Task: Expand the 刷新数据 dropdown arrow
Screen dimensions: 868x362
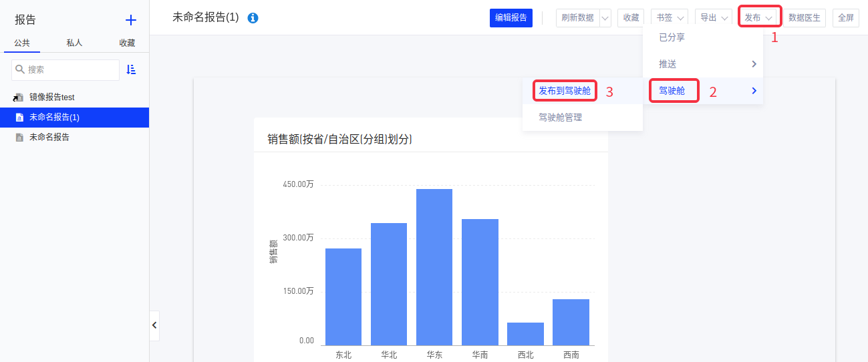Action: (x=605, y=18)
